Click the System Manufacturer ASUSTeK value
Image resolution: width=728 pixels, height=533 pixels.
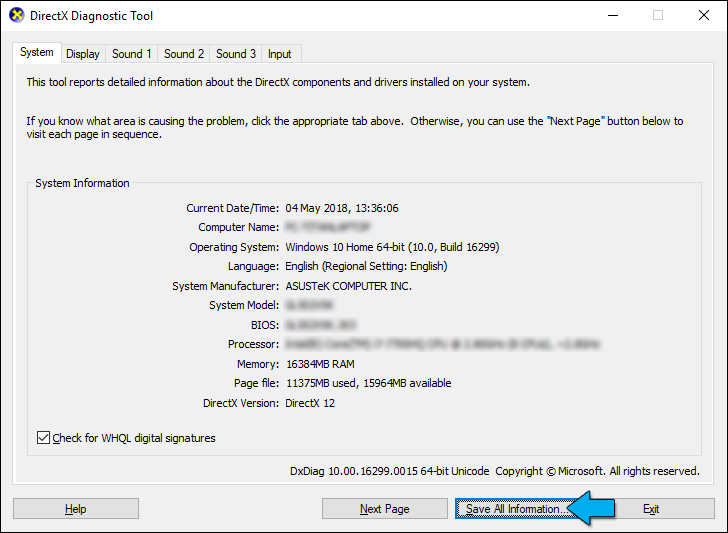tap(348, 286)
